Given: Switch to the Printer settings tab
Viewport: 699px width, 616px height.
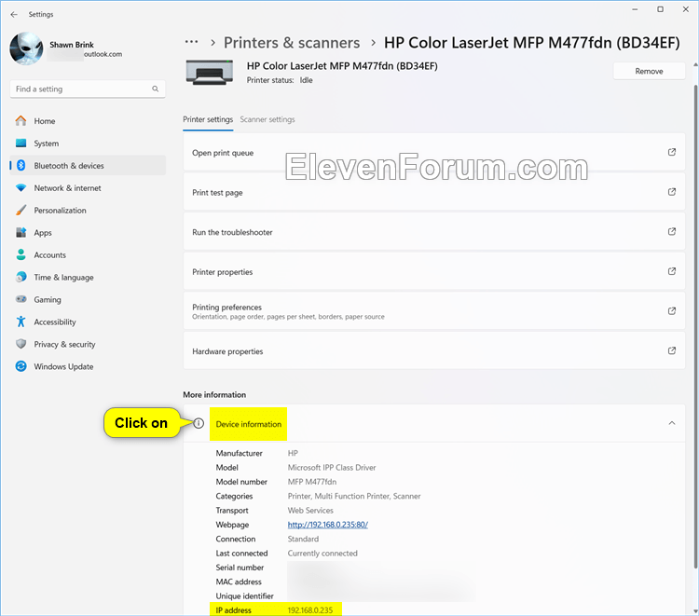Looking at the screenshot, I should [208, 119].
